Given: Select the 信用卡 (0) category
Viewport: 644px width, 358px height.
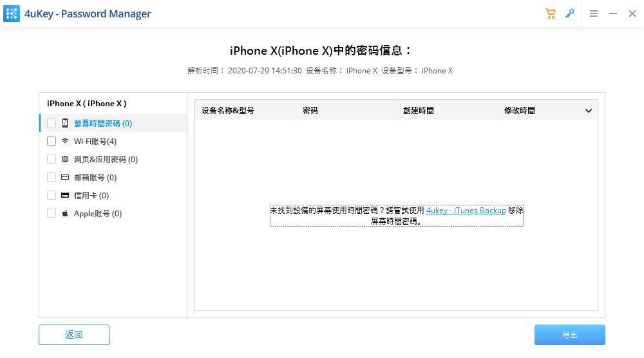Looking at the screenshot, I should click(113, 196).
